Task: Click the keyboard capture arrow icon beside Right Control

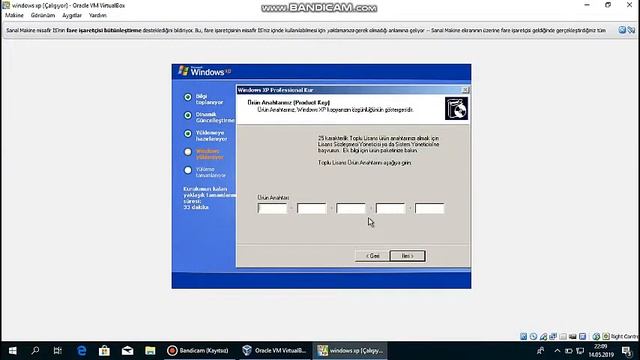Action: [x=606, y=336]
